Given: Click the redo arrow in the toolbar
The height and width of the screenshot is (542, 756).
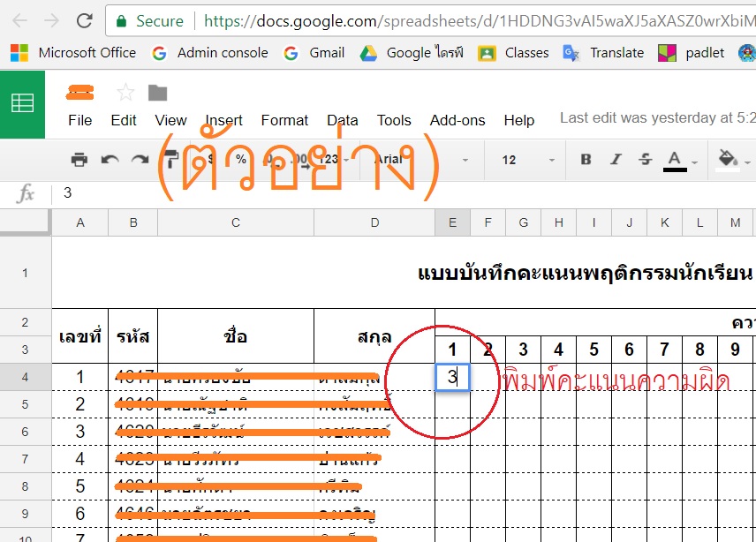Looking at the screenshot, I should (140, 160).
